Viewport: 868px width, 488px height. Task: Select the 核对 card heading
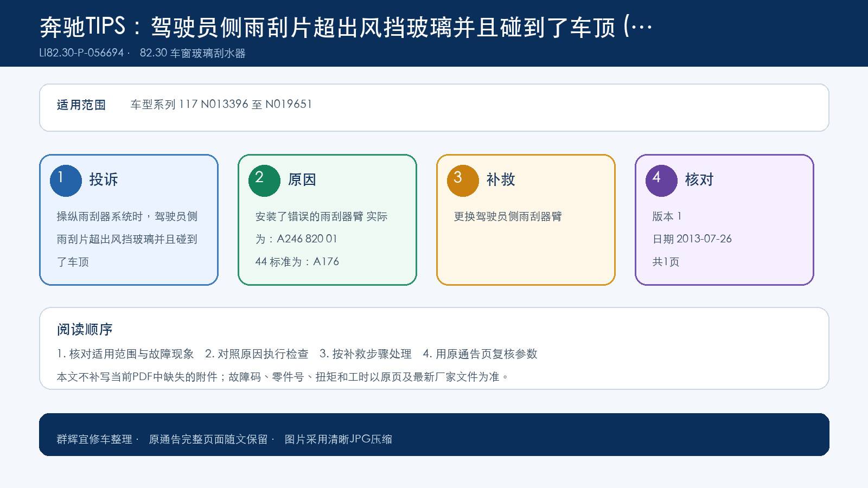[699, 179]
